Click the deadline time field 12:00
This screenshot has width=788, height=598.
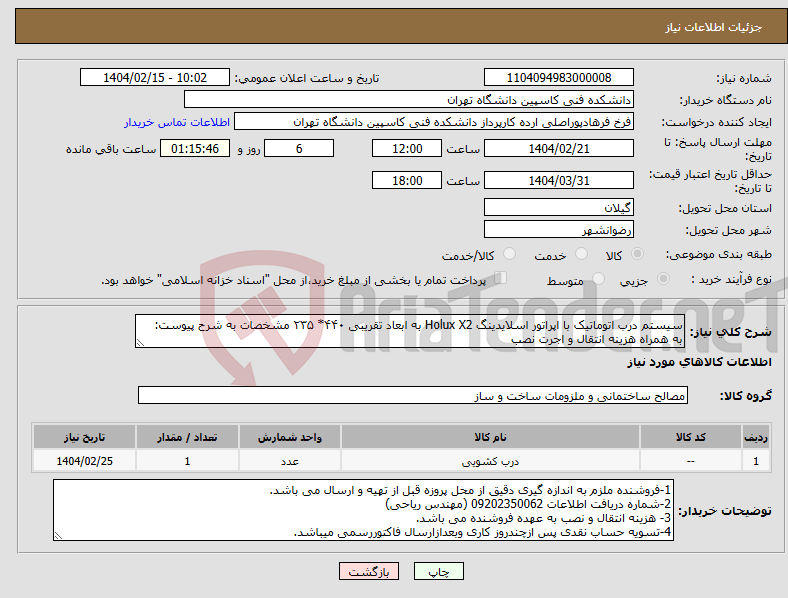click(407, 148)
